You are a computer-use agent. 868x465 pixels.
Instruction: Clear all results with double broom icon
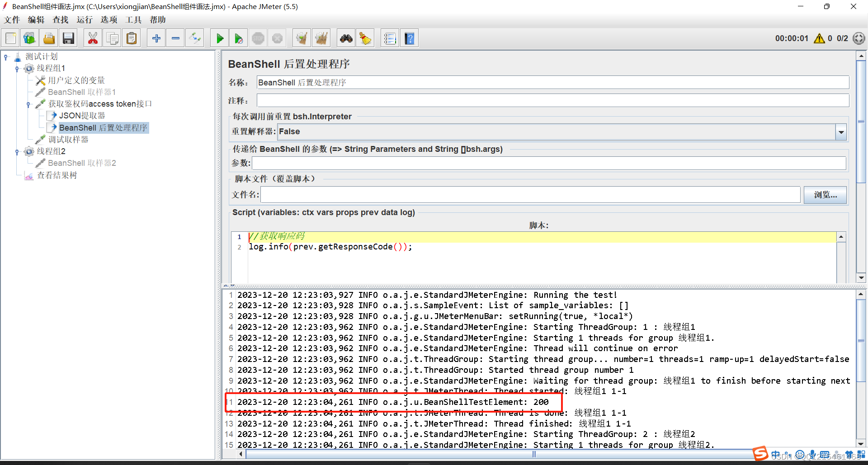[321, 38]
